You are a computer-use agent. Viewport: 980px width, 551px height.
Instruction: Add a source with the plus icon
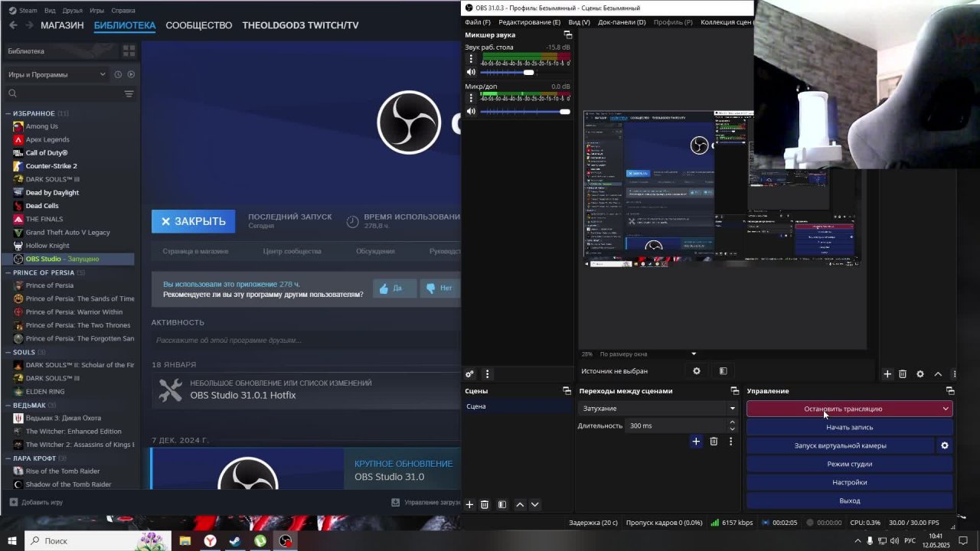887,374
